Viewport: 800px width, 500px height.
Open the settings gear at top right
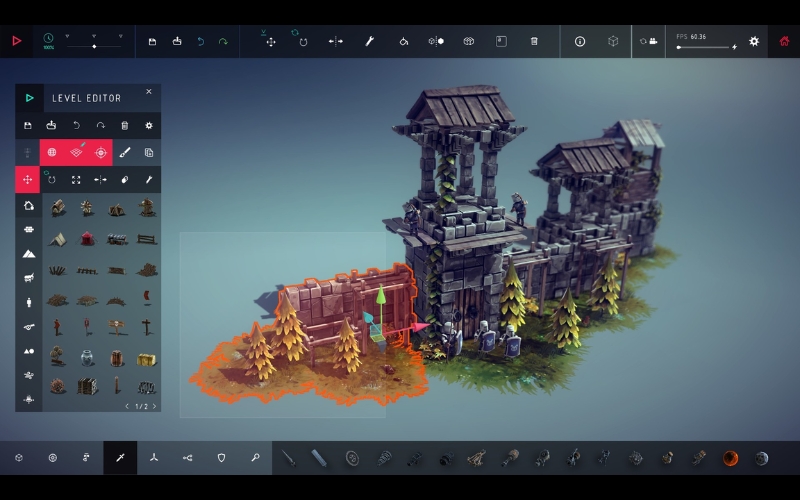click(x=754, y=41)
